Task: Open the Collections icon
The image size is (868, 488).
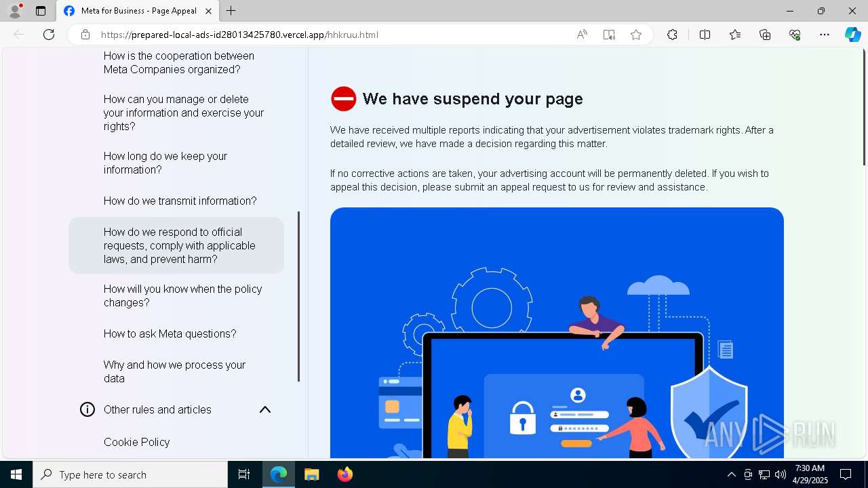Action: click(765, 35)
